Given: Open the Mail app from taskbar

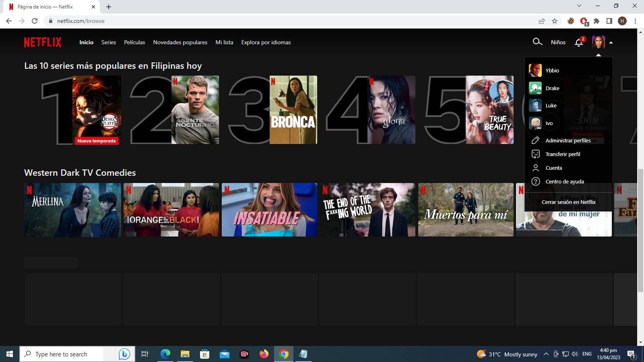Looking at the screenshot, I should (x=224, y=354).
